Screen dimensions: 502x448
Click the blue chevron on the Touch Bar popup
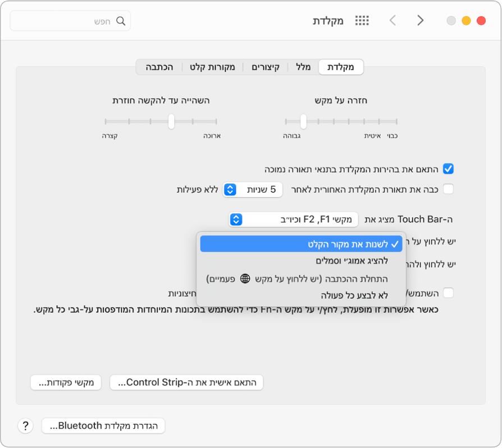coord(236,220)
